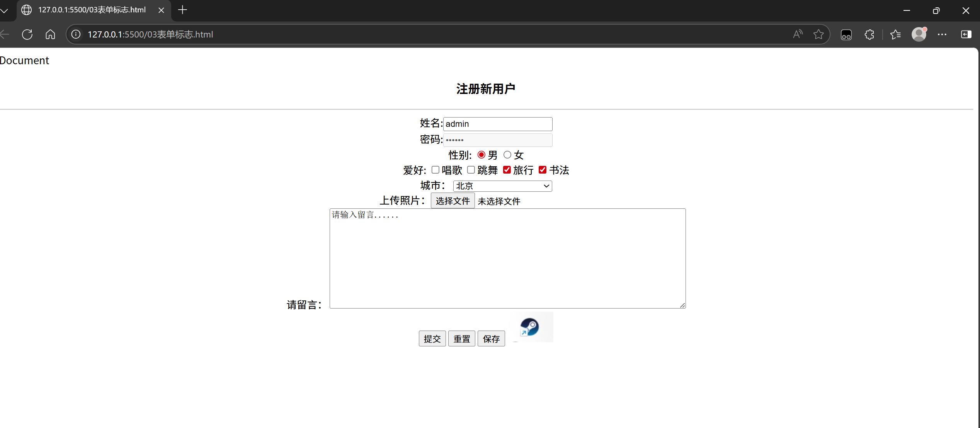Check the 跳舞 checkbox

(471, 170)
